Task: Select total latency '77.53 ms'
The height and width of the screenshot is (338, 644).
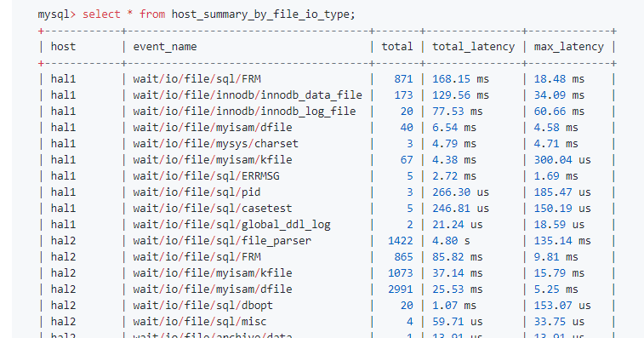Action: tap(457, 112)
